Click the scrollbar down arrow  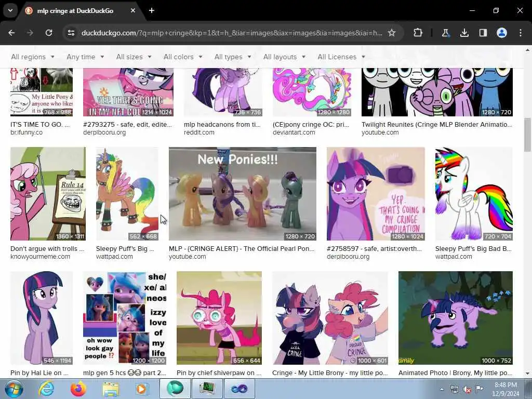click(528, 374)
